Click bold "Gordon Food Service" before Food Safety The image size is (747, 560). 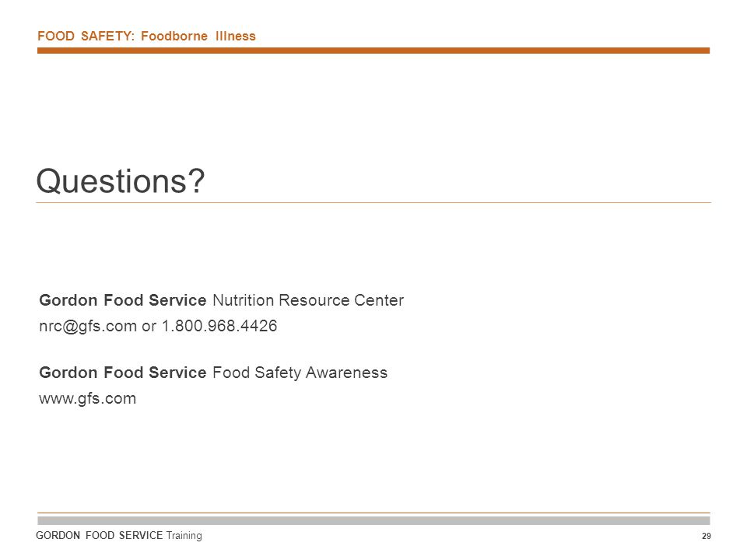(122, 373)
